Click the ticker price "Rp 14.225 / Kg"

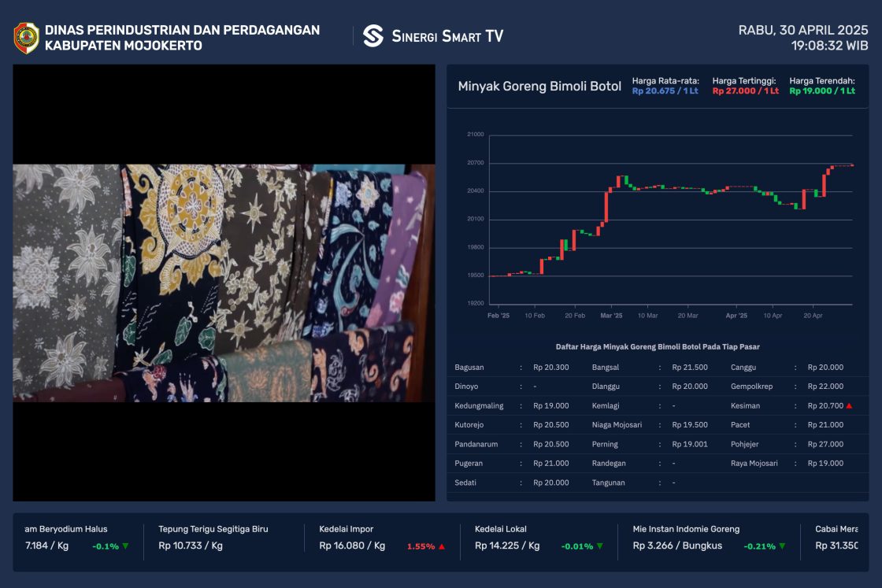507,545
